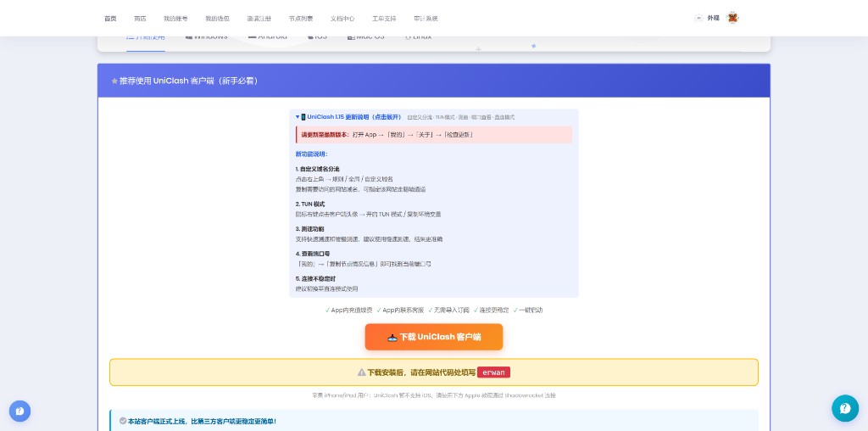
Task: Click the 苹果 iPhone/iPad 用户 Shadowrocket note
Action: tap(434, 395)
